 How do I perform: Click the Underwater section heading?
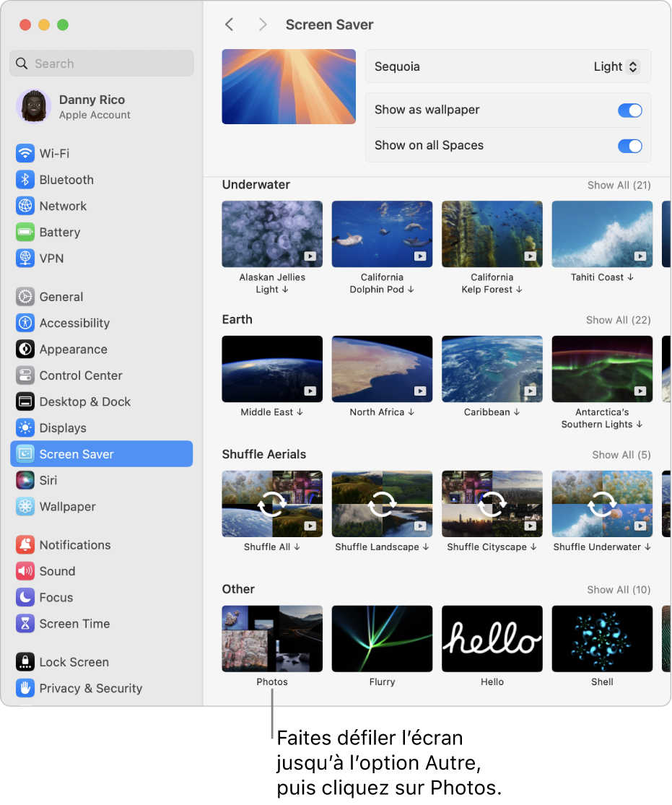(x=256, y=185)
